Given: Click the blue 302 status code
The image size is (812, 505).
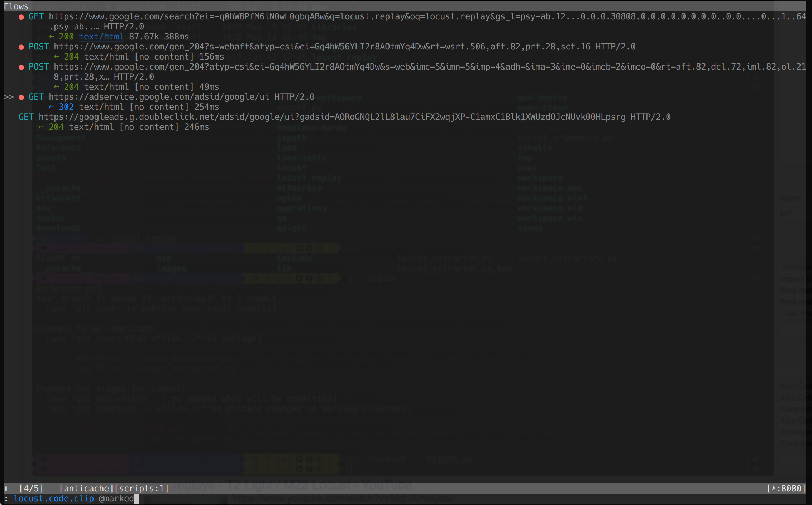Looking at the screenshot, I should point(66,107).
